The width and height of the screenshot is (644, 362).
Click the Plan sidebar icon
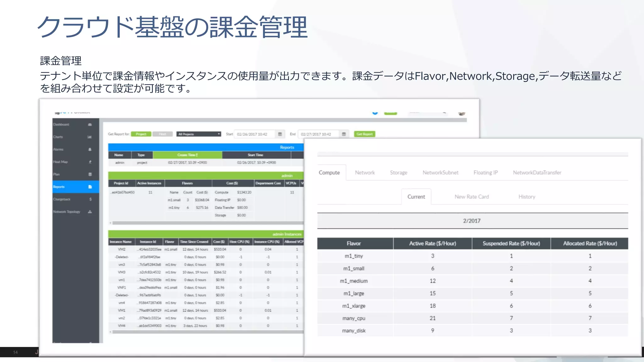pyautogui.click(x=90, y=174)
